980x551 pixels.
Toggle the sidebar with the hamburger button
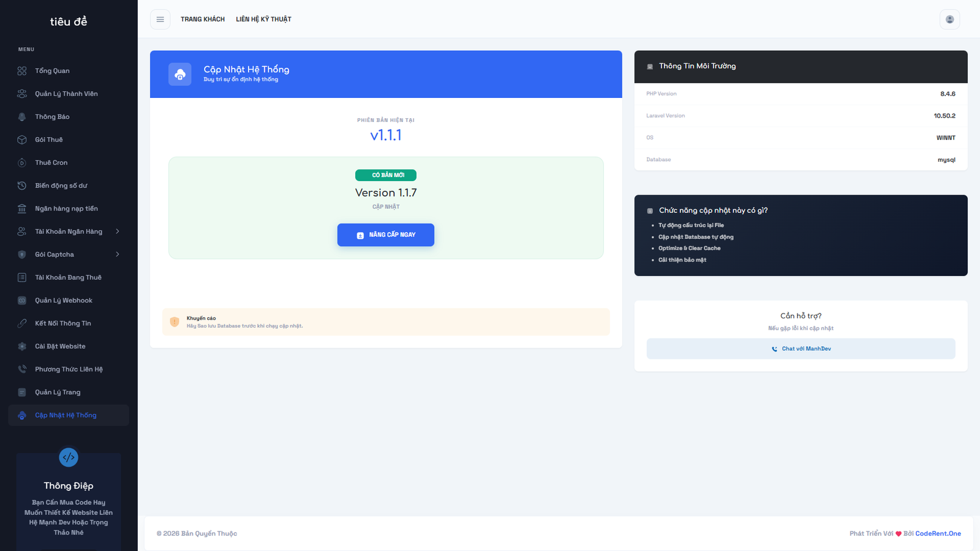(160, 19)
